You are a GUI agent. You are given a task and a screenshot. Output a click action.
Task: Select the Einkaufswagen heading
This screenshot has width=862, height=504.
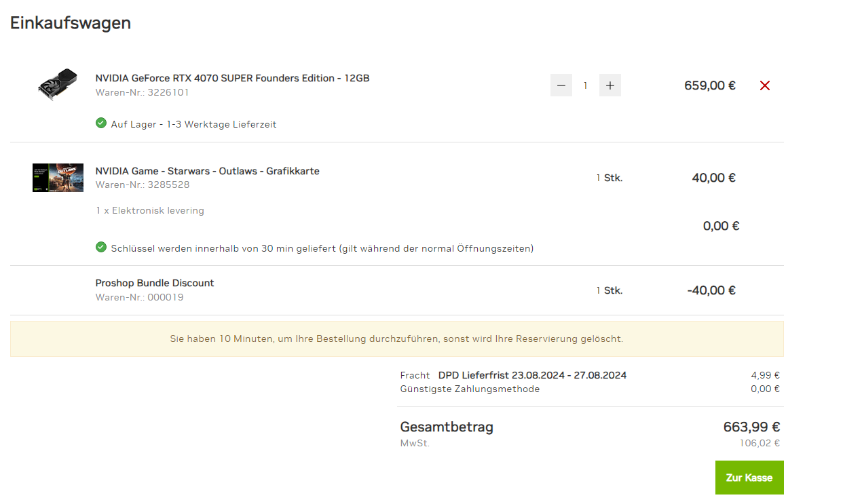(x=71, y=22)
